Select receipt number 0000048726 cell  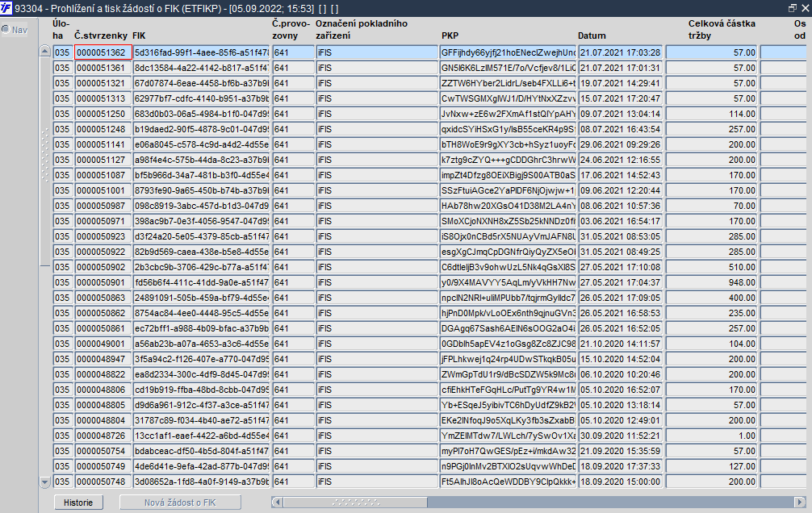tap(103, 436)
